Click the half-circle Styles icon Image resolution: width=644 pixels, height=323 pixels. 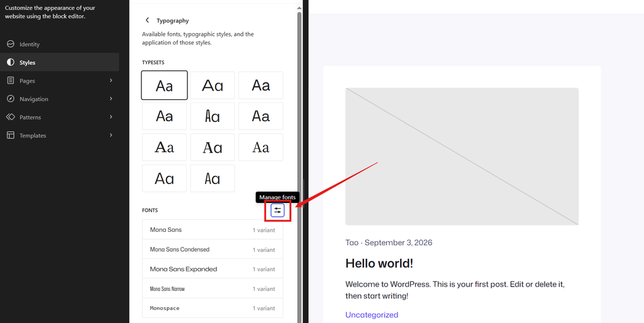tap(11, 62)
